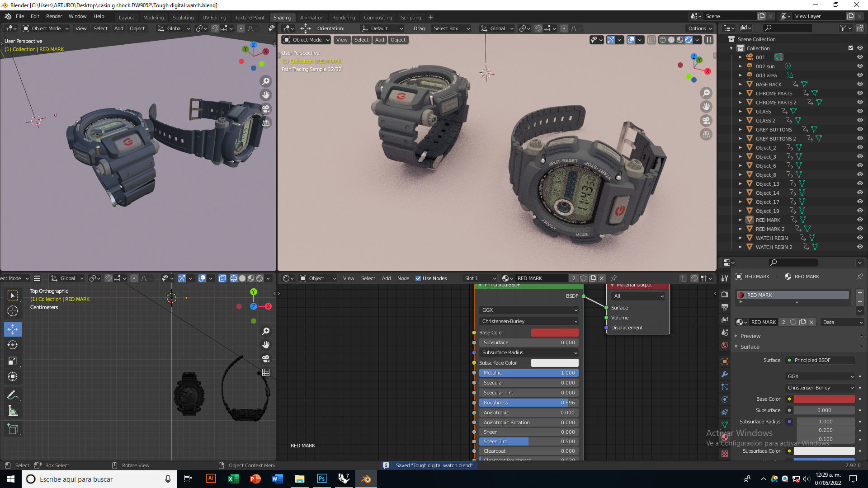The width and height of the screenshot is (868, 488).
Task: Adjust the Roughness slider in node
Action: 528,403
